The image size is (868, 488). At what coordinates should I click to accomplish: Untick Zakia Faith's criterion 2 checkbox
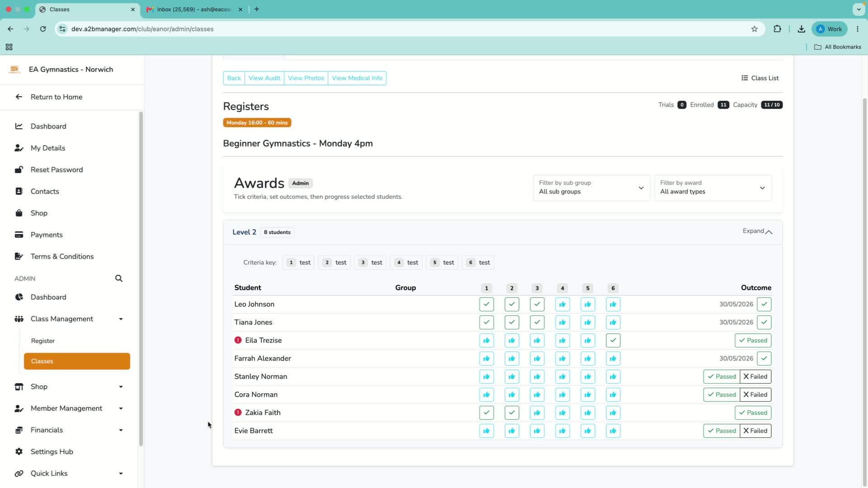point(512,413)
